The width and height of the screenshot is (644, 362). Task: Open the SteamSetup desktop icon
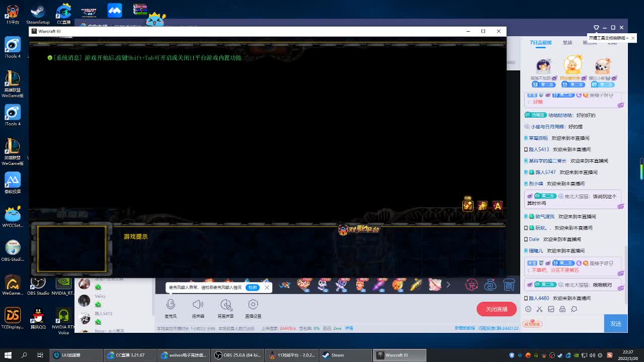[x=38, y=15]
